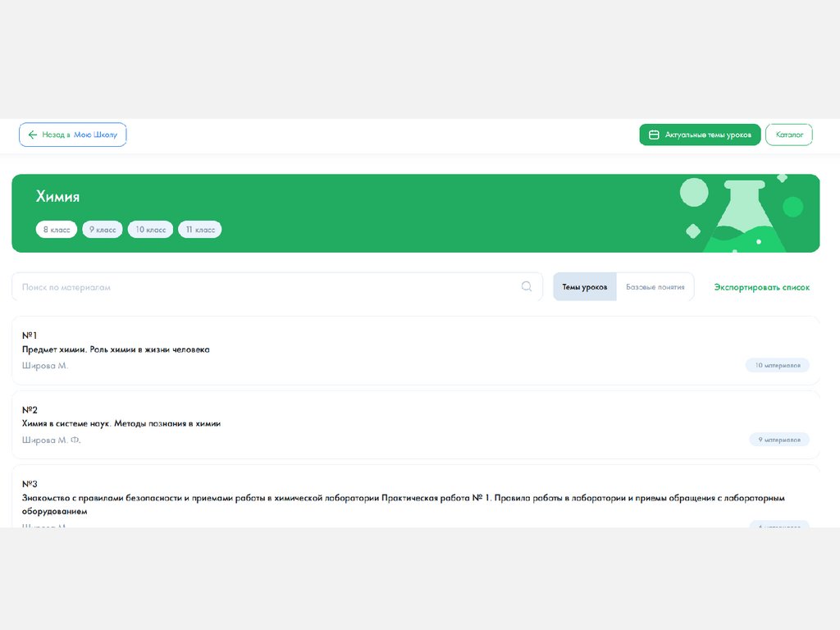Switch to the 'Базовые понятия' tab
The height and width of the screenshot is (630, 840).
pyautogui.click(x=655, y=287)
